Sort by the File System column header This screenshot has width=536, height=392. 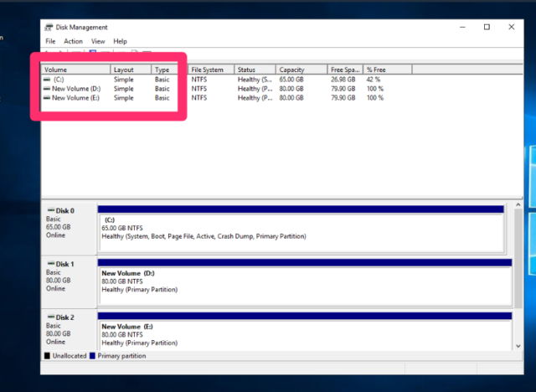click(211, 70)
